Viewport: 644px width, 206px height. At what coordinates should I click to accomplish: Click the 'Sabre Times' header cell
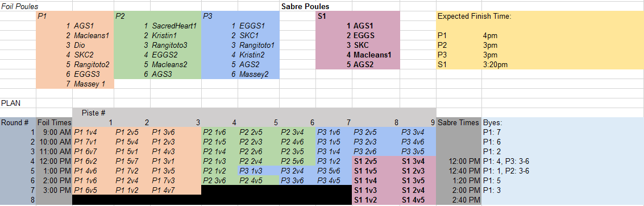pos(459,122)
